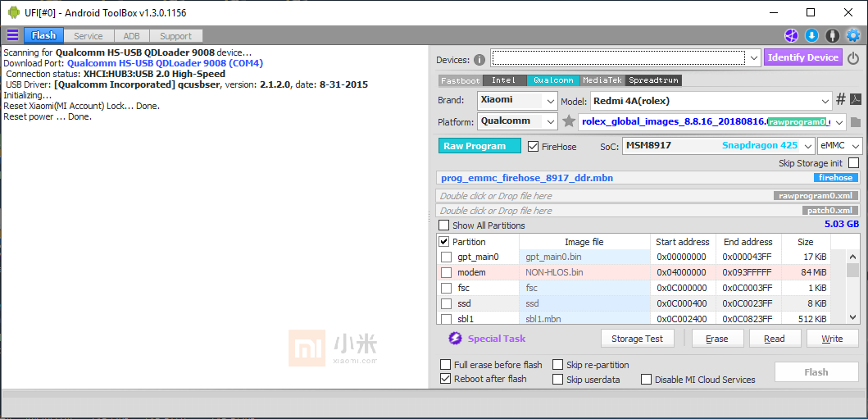Click the purple network globe icon
Image resolution: width=868 pixels, height=419 pixels.
pos(790,35)
